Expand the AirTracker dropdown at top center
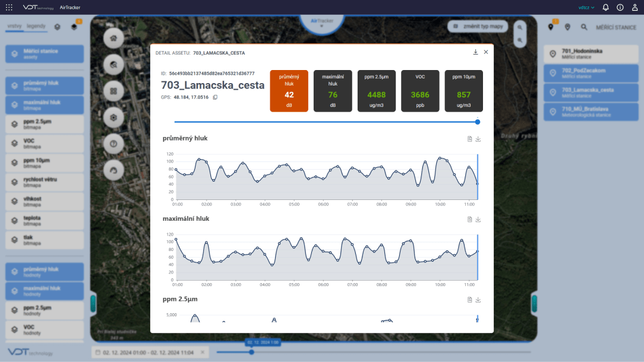Image resolution: width=644 pixels, height=362 pixels. point(321,23)
